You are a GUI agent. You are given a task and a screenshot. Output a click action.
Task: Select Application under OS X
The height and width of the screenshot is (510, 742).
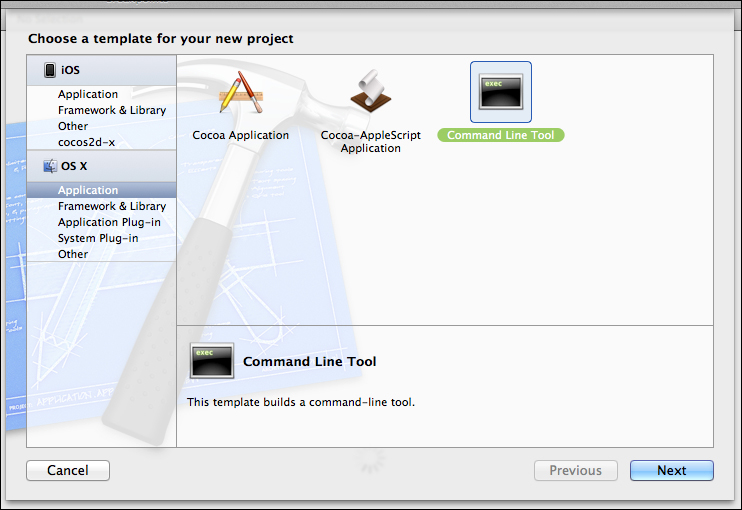[x=101, y=190]
